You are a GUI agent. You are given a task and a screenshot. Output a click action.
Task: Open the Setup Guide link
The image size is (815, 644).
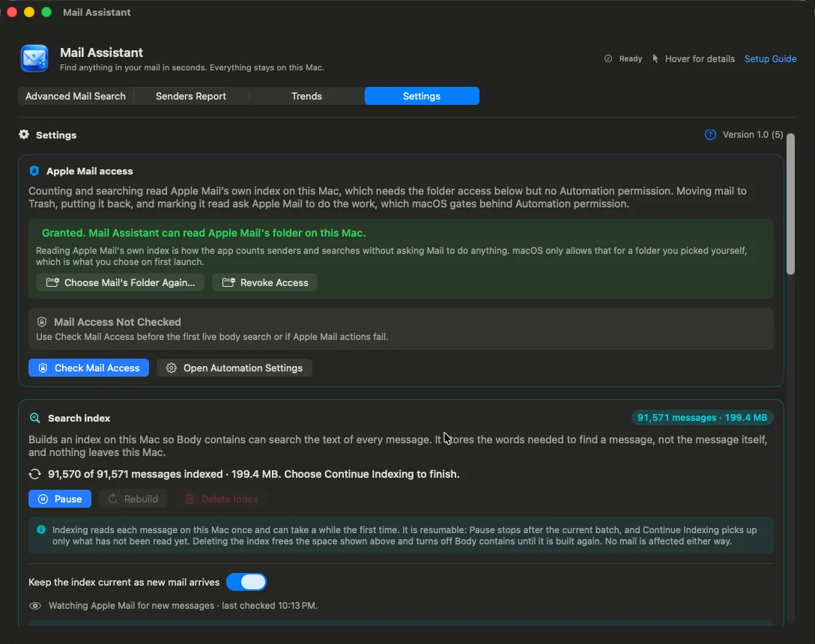tap(770, 58)
